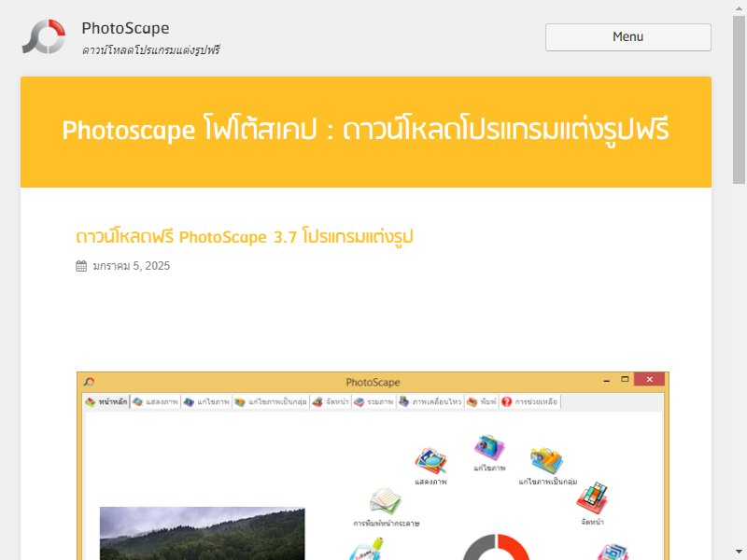
Task: Select the แก้ไขภาพเป็นกลุ่ม tab
Action: (x=271, y=402)
